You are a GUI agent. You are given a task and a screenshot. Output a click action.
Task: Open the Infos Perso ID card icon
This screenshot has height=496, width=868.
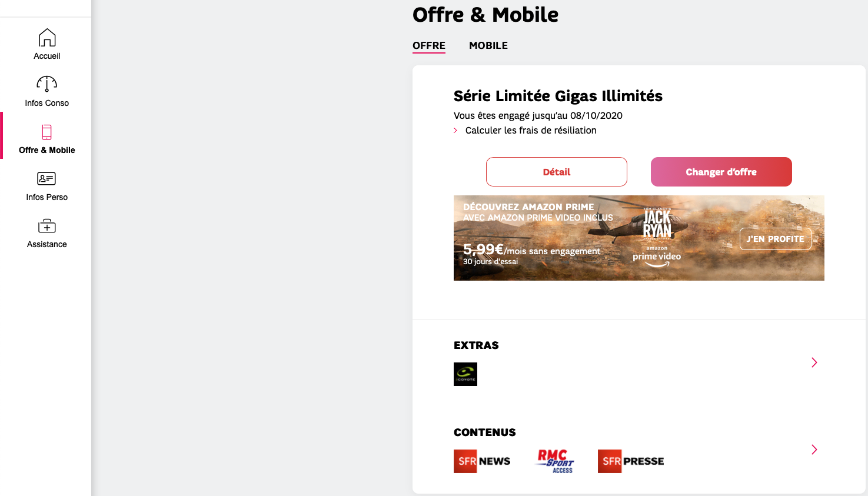46,178
